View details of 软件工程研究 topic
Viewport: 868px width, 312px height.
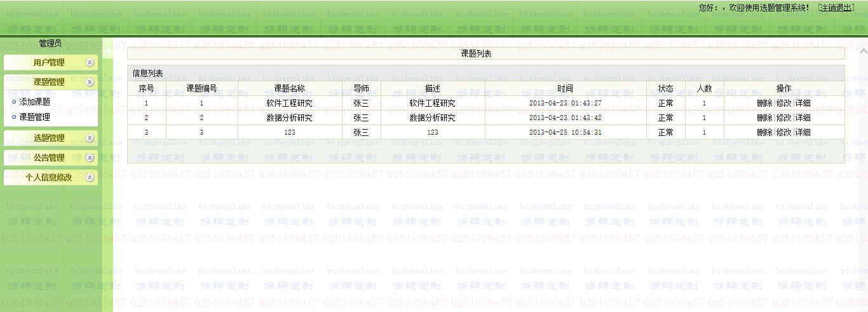point(803,103)
